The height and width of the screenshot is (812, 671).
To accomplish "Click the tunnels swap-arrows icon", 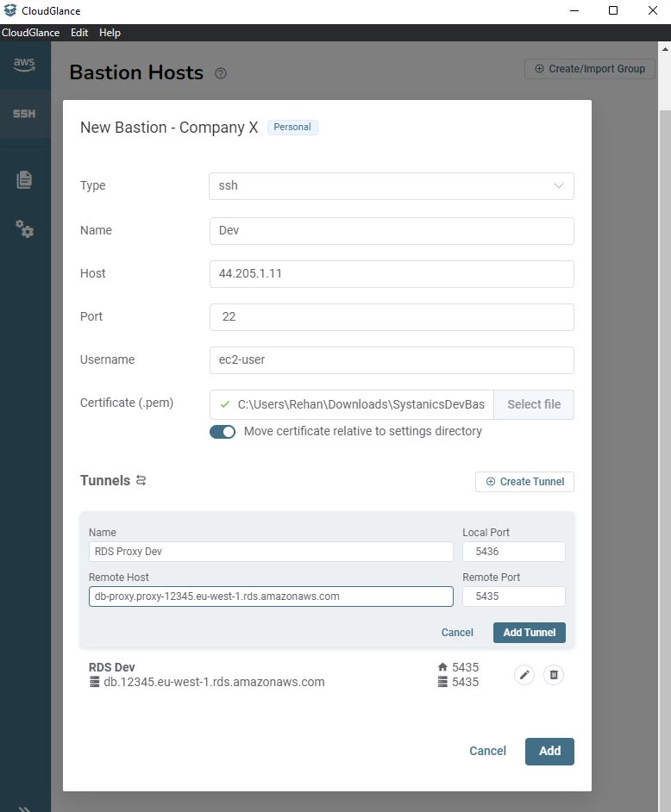I will (x=141, y=480).
